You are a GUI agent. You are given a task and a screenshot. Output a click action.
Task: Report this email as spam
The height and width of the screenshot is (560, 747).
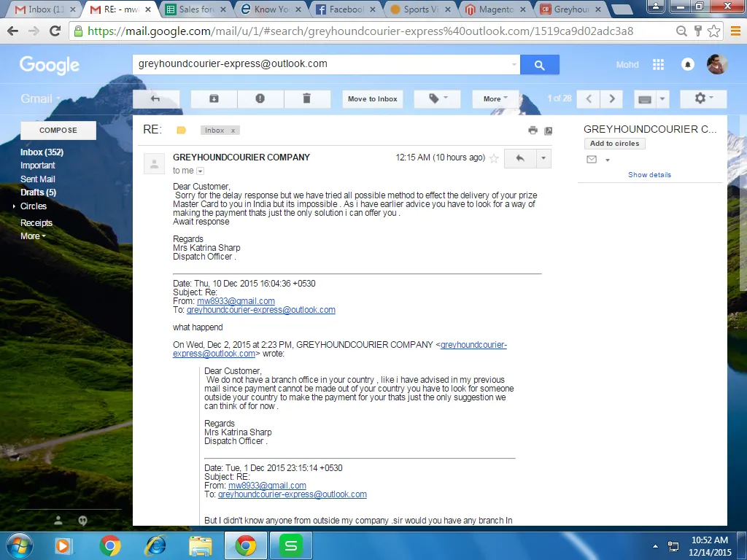point(260,98)
